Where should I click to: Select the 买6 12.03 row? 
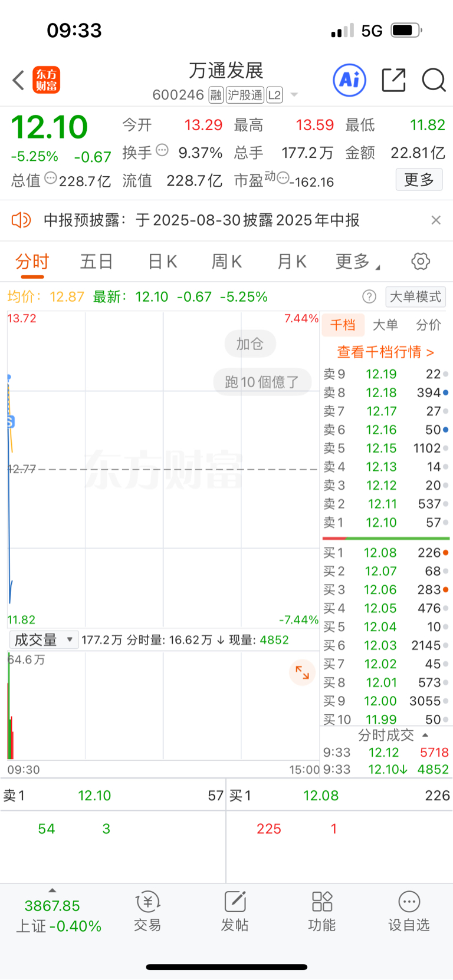(x=386, y=645)
